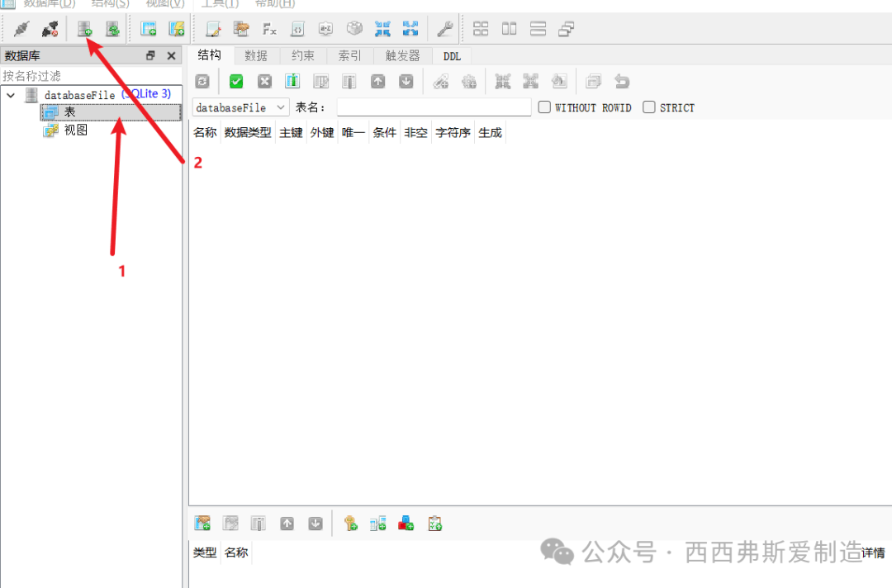
Task: Switch to the 数据 tab
Action: tap(256, 56)
